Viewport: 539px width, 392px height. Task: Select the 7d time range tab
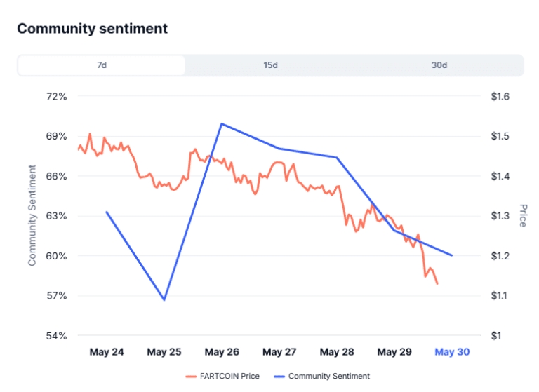point(102,65)
